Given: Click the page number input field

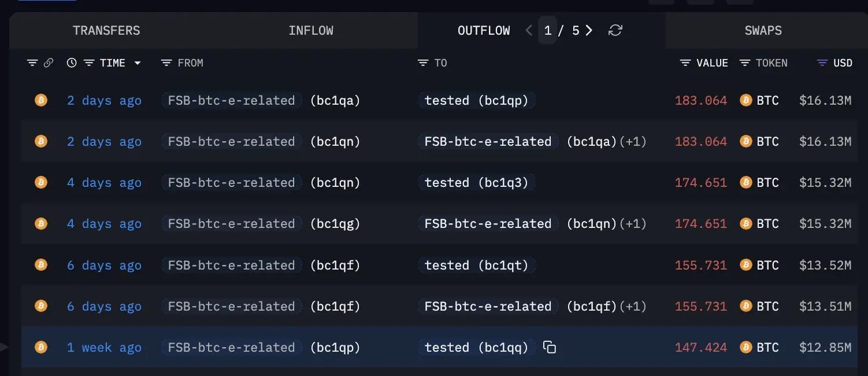Looking at the screenshot, I should point(547,31).
